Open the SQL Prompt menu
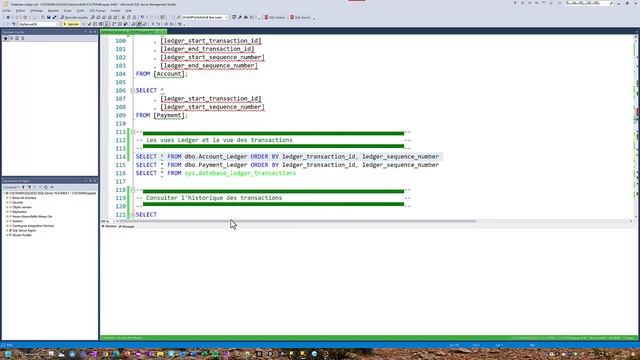 coord(97,11)
